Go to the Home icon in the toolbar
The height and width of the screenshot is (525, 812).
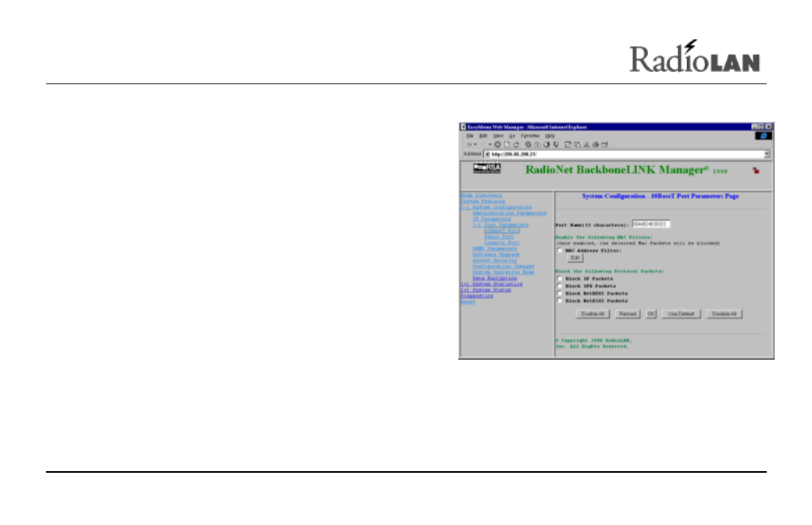point(516,145)
